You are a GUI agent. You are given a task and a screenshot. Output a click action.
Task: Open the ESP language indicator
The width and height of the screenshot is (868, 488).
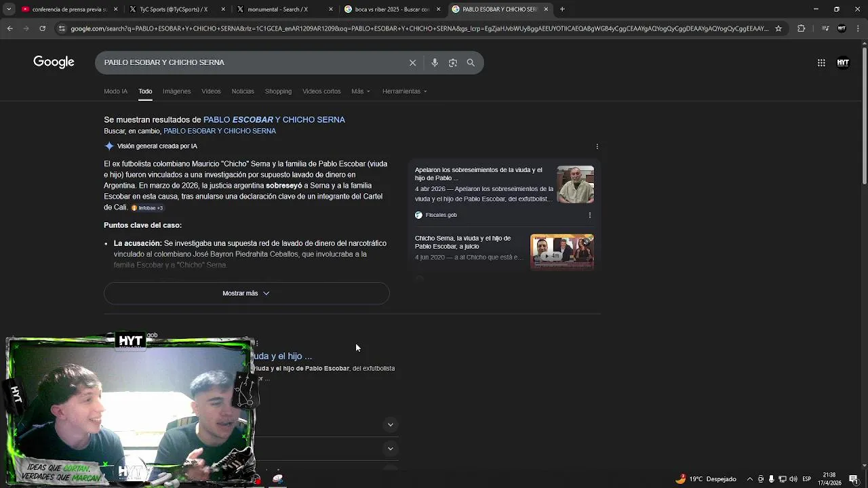(x=806, y=479)
